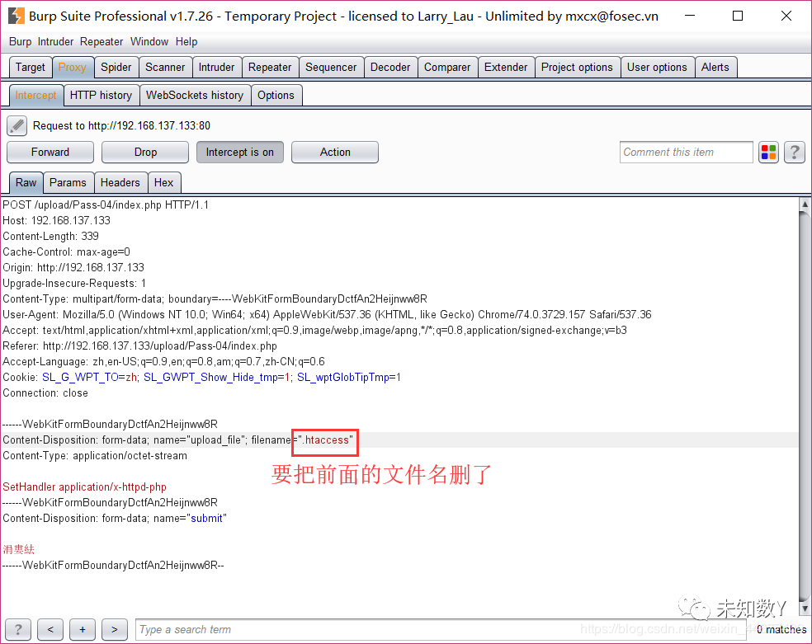
Task: Open the Burp menu
Action: 20,41
